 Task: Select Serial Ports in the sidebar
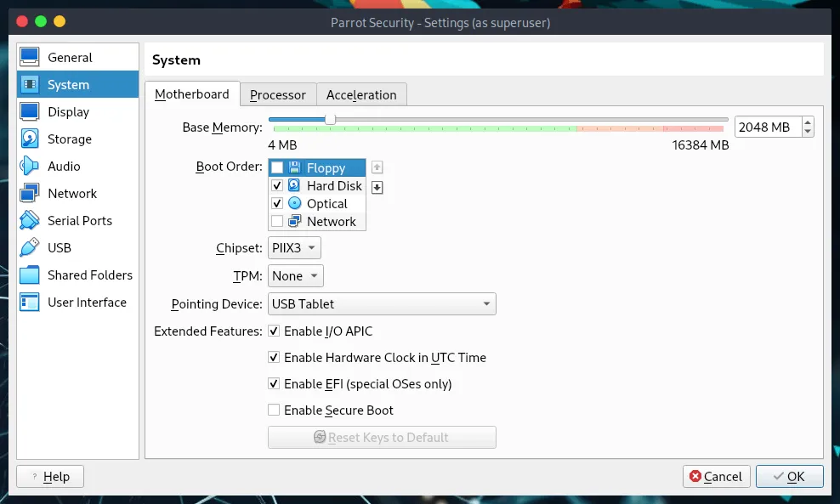tap(77, 220)
